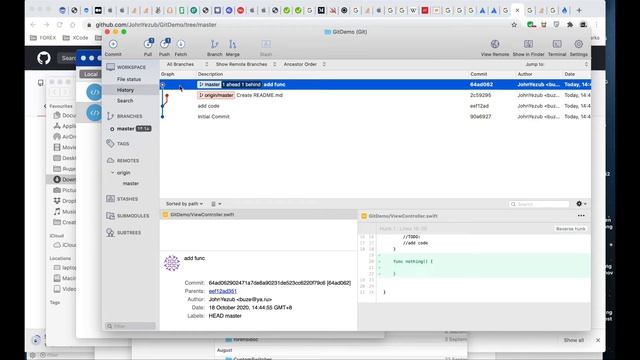Click the Search field above diff panel
This screenshot has height=360, width=640.
pos(539,204)
